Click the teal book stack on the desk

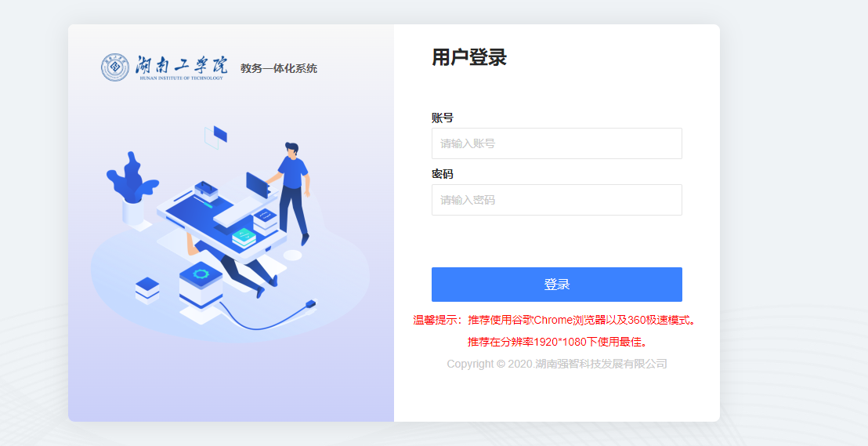click(244, 238)
